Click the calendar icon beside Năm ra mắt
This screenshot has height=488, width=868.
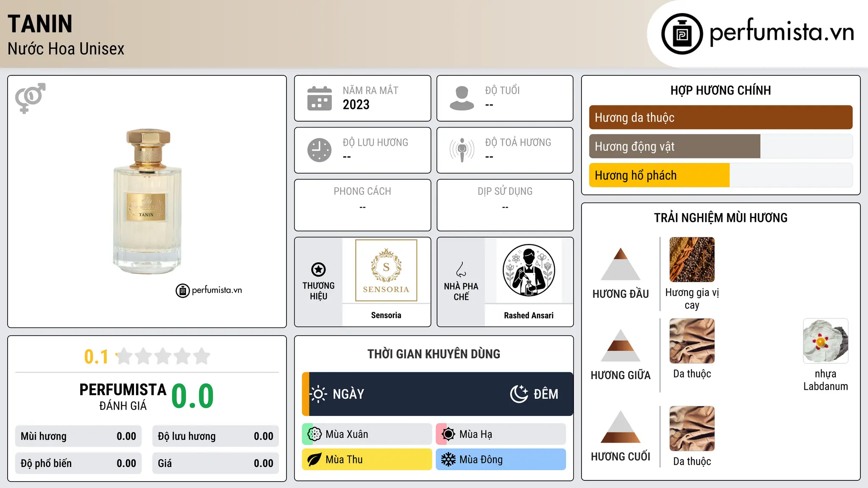[320, 98]
